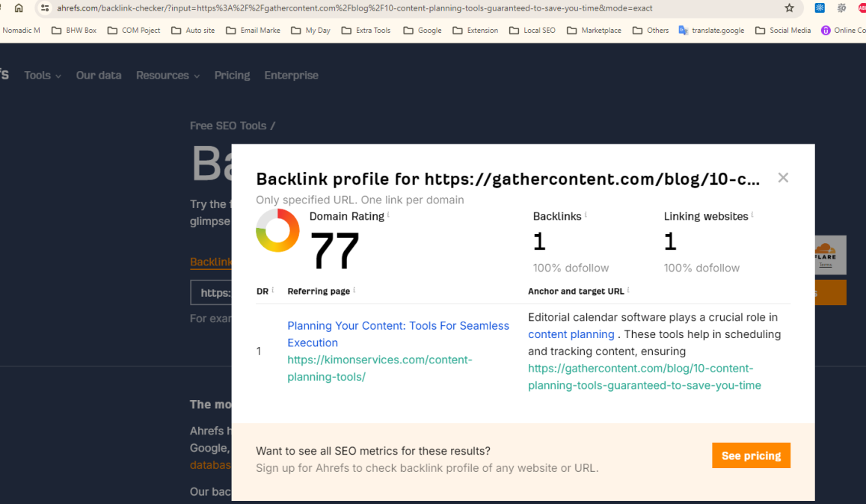Image resolution: width=866 pixels, height=504 pixels.
Task: Bookmark this page with the star icon
Action: 789,7
